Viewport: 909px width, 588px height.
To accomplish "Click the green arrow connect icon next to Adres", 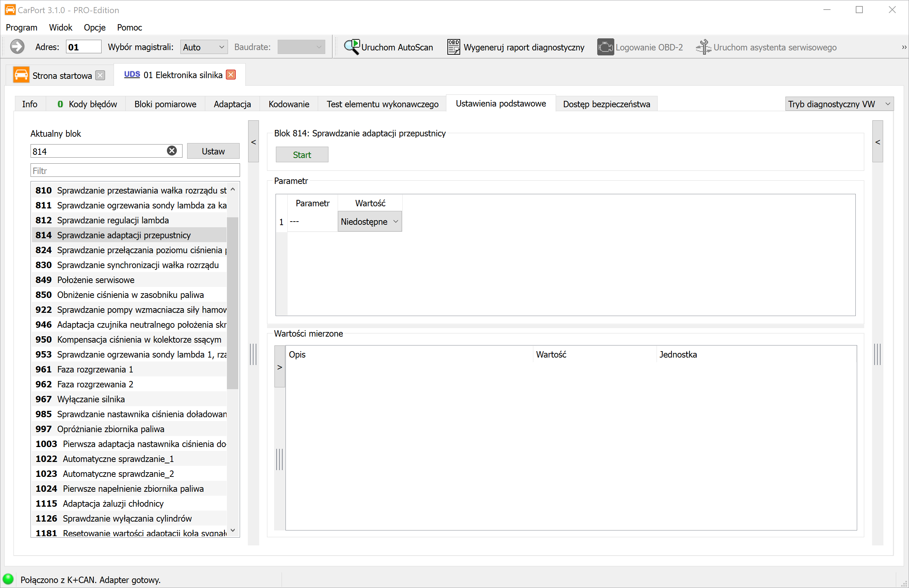I will (x=17, y=47).
